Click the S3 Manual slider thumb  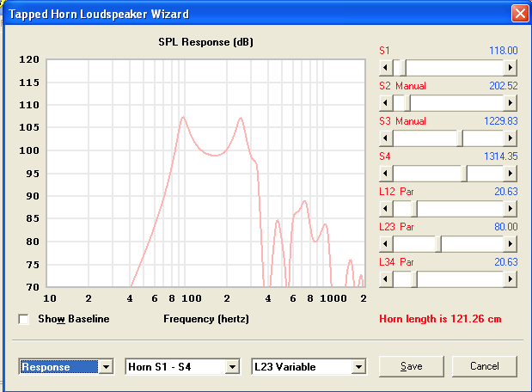(x=460, y=138)
